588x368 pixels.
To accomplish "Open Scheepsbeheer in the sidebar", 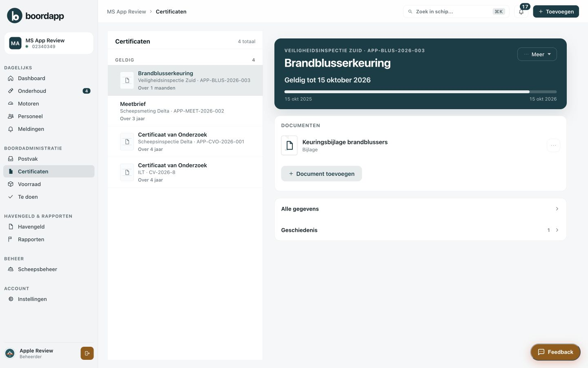I will 49,269.
